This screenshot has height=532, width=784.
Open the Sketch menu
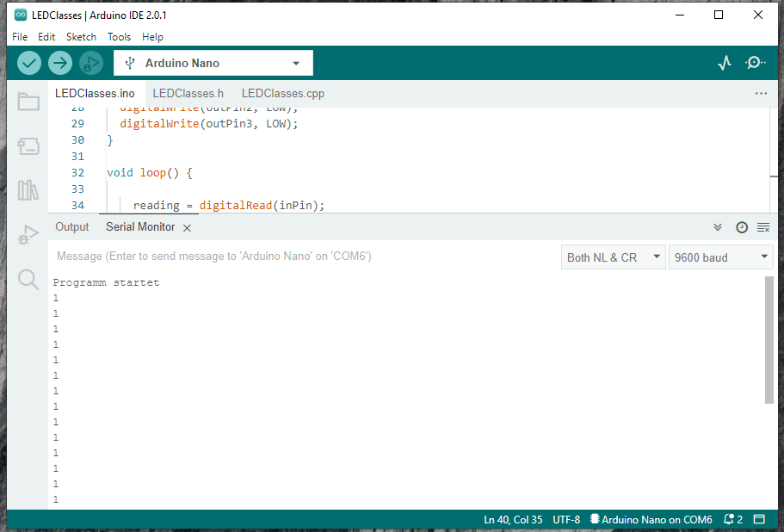coord(81,37)
